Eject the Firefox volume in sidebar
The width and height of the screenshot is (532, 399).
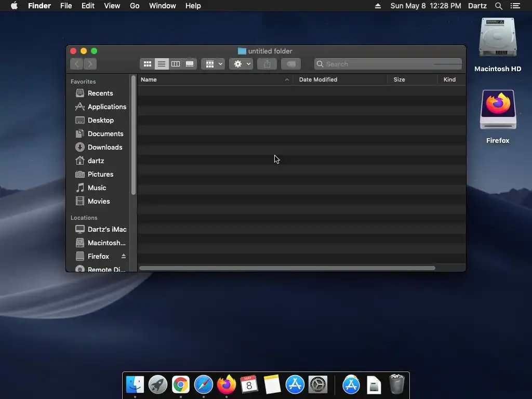coord(124,256)
